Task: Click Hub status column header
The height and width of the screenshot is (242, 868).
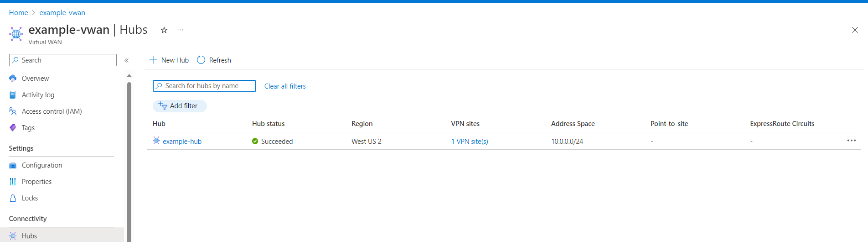Action: coord(269,124)
